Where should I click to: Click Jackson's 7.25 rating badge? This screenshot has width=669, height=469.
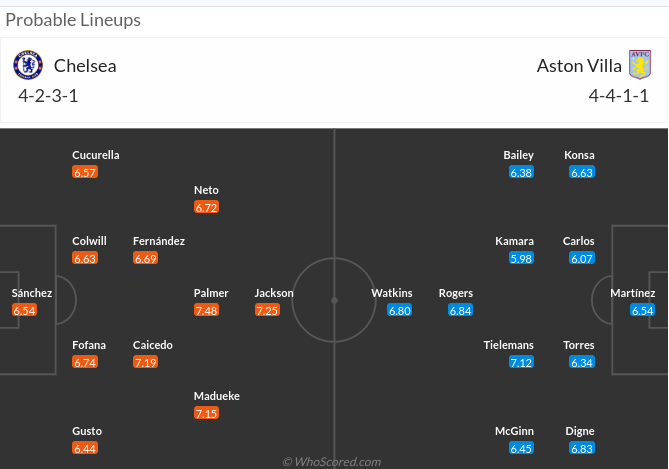pos(267,311)
